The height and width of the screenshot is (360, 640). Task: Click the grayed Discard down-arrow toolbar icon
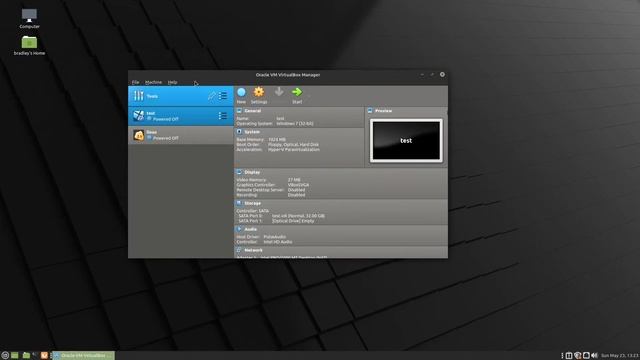(x=279, y=92)
